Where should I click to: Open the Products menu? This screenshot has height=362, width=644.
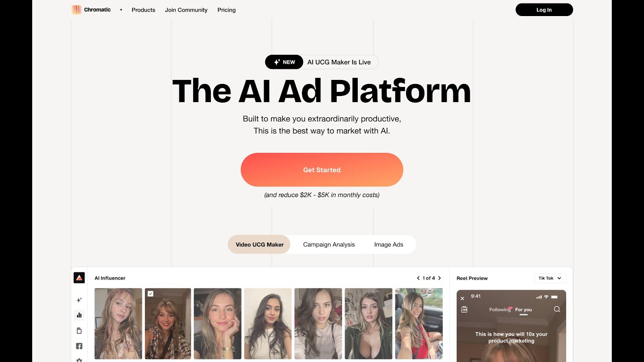pyautogui.click(x=143, y=10)
